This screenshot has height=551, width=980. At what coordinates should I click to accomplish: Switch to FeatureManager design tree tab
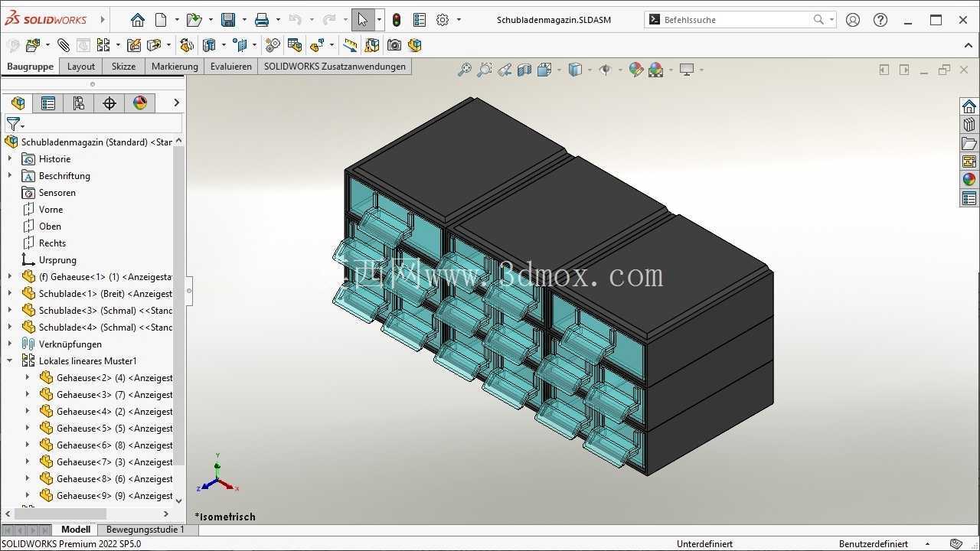click(18, 103)
